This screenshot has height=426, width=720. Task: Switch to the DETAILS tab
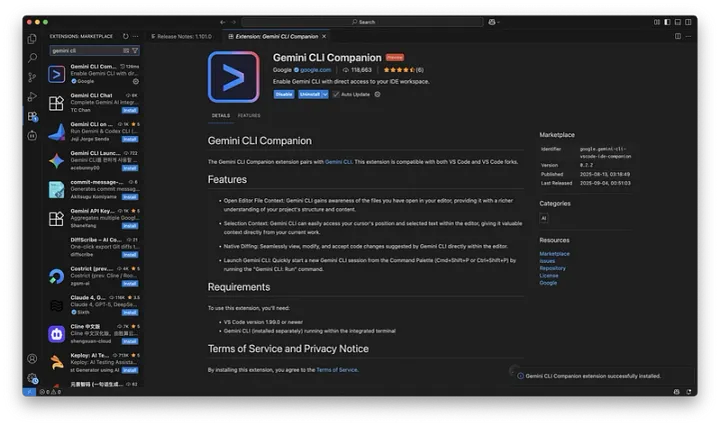tap(221, 116)
